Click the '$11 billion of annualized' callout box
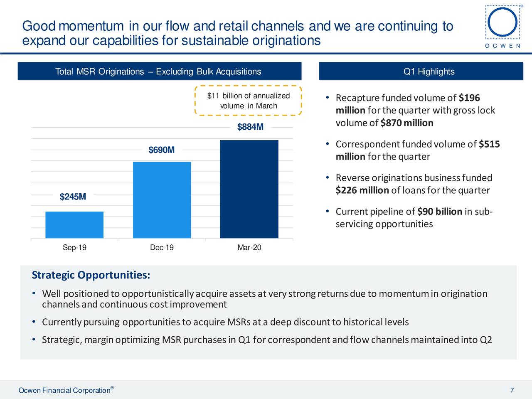The height and width of the screenshot is (399, 532). [249, 101]
